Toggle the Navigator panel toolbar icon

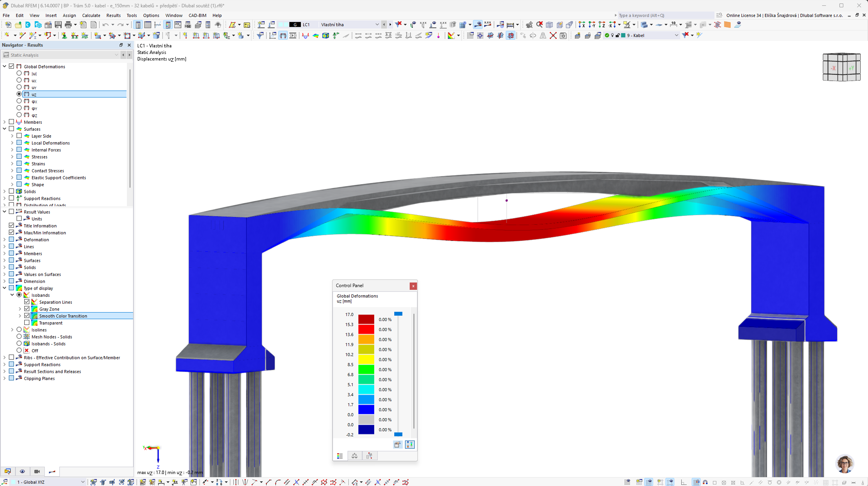tap(138, 25)
